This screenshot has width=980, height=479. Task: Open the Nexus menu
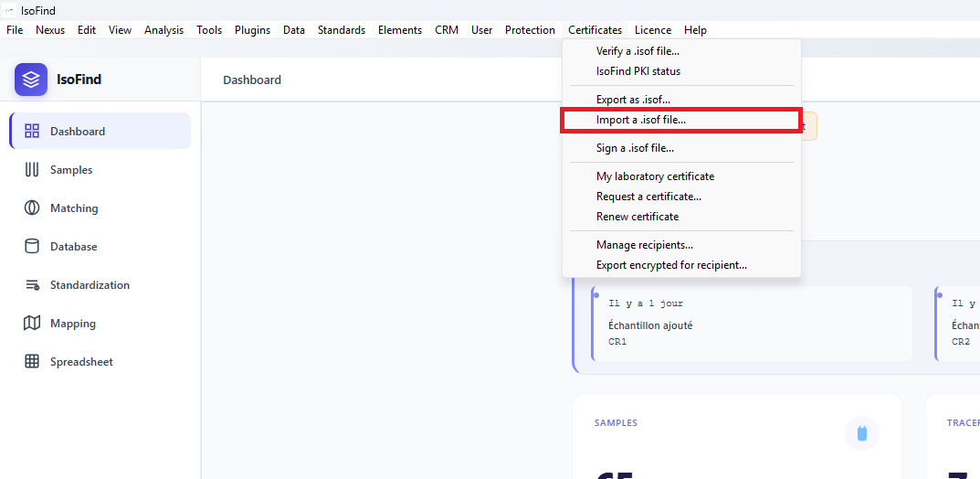click(x=50, y=30)
